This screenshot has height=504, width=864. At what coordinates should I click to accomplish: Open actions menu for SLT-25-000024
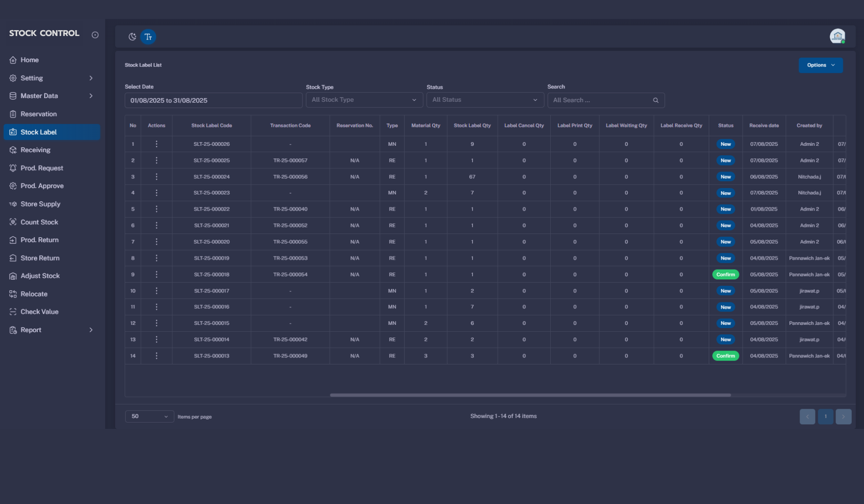[x=156, y=176]
